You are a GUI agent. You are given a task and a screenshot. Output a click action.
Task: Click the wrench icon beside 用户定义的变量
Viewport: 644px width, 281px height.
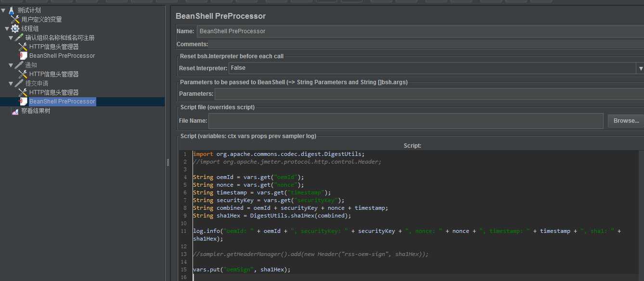coord(15,19)
